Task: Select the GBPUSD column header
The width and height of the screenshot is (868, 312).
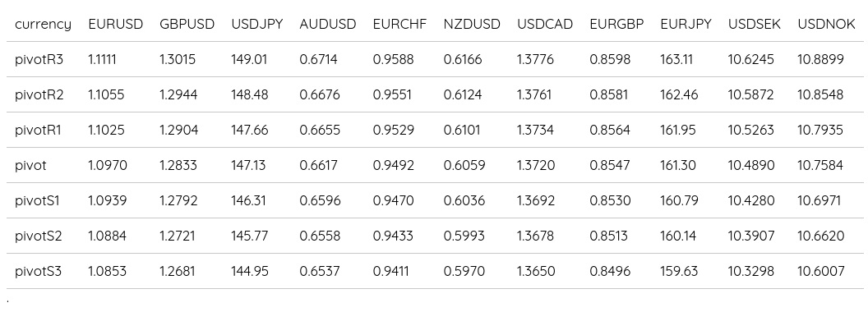Action: (x=187, y=25)
